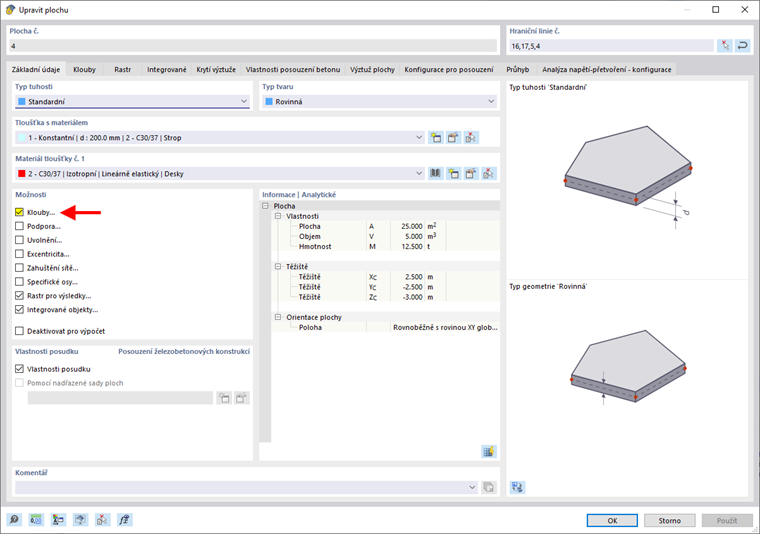Uncheck Integrované objekty... checkbox
The width and height of the screenshot is (760, 534).
click(x=19, y=309)
